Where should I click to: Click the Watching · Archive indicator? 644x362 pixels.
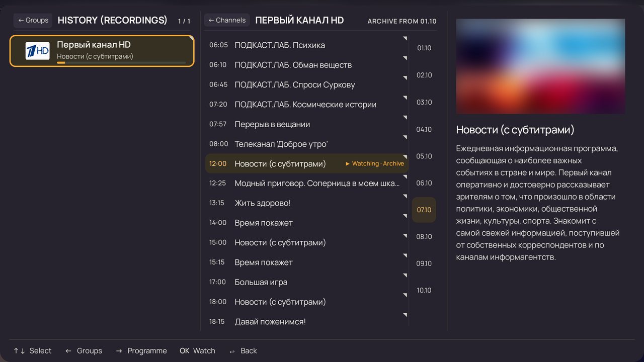tap(374, 163)
